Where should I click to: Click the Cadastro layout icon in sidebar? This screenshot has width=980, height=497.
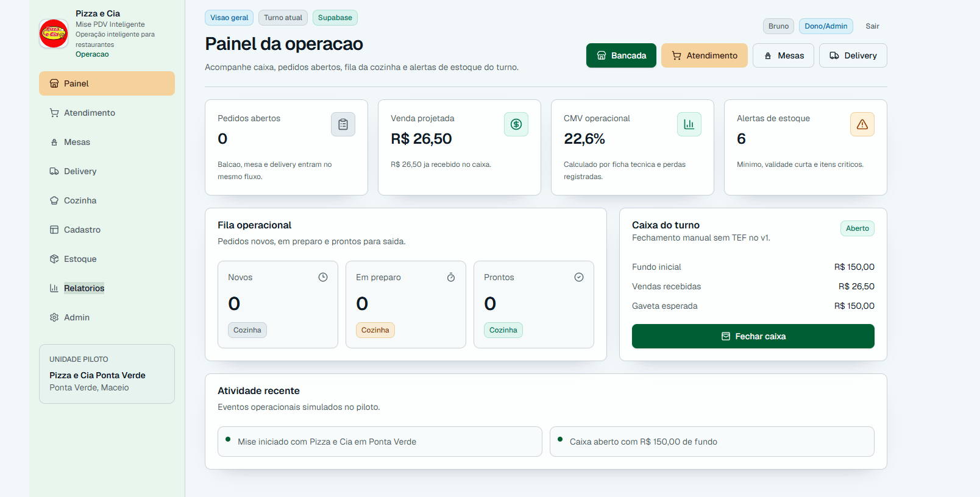tap(54, 230)
